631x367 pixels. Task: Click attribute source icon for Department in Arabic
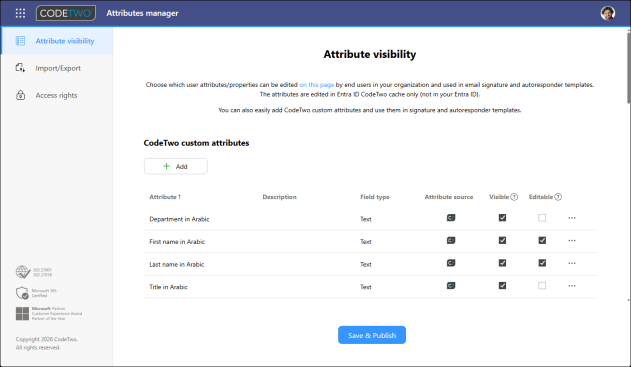tap(451, 218)
